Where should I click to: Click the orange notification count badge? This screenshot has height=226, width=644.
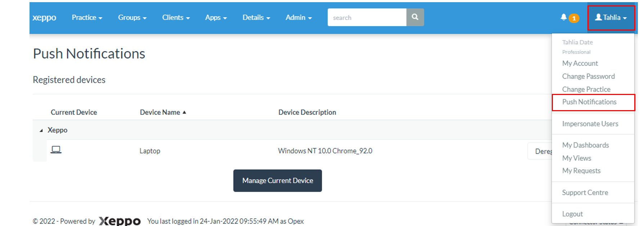click(x=574, y=18)
